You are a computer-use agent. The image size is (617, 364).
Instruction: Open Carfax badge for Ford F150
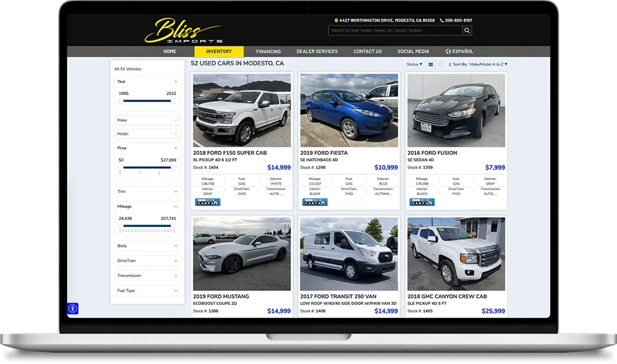click(208, 202)
